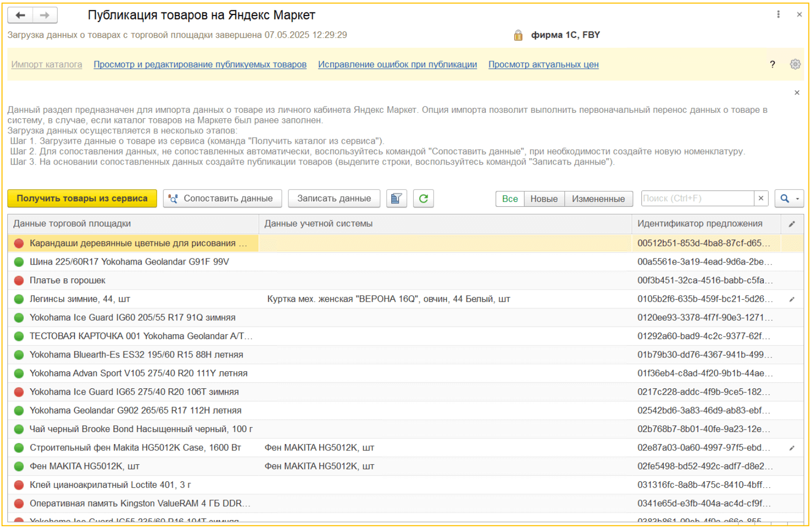This screenshot has width=812, height=529.
Task: Open the settings gear icon
Action: point(795,64)
